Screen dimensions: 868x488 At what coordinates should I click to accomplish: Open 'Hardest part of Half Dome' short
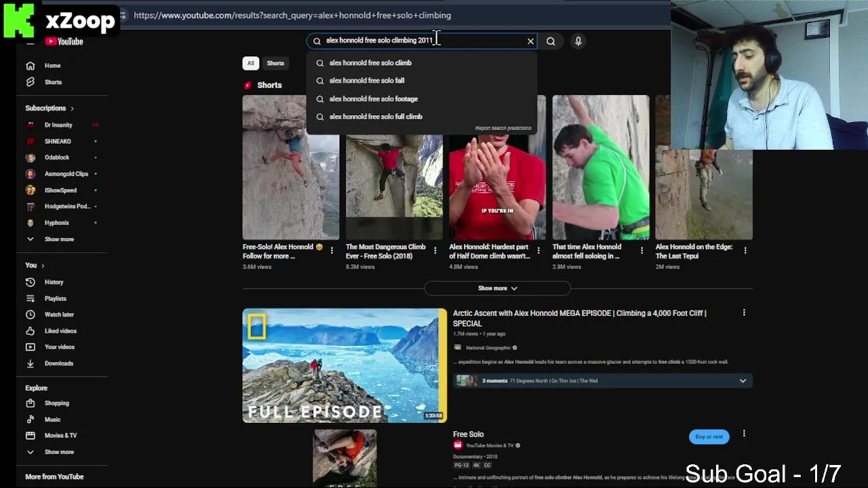pyautogui.click(x=497, y=187)
